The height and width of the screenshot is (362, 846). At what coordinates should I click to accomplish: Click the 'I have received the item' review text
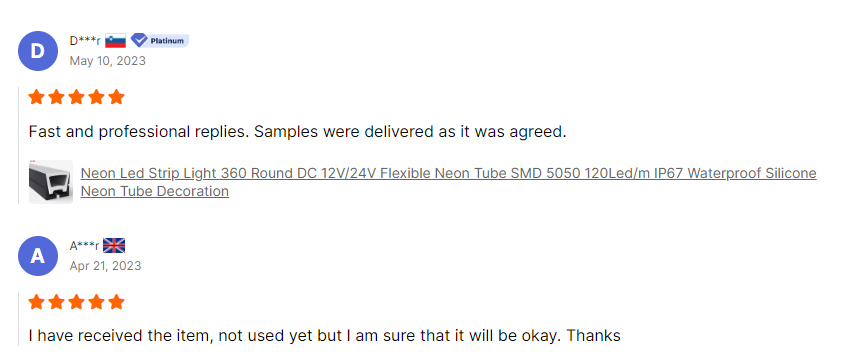(324, 336)
